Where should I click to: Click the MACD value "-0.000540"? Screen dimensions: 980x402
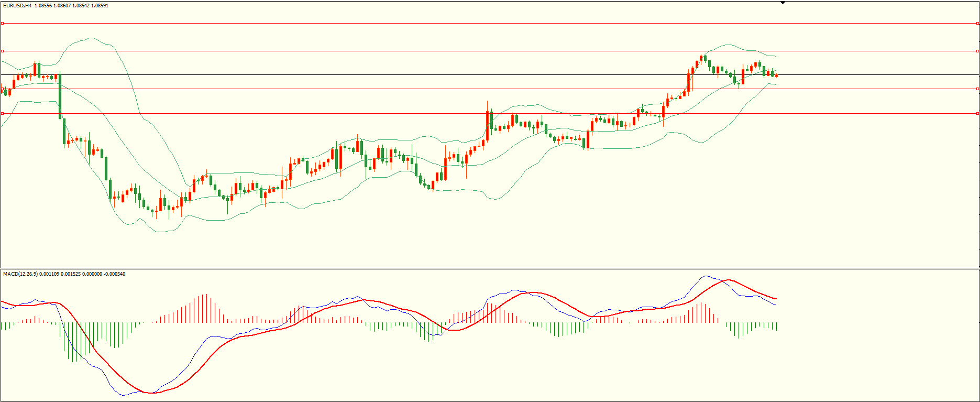[x=115, y=274]
